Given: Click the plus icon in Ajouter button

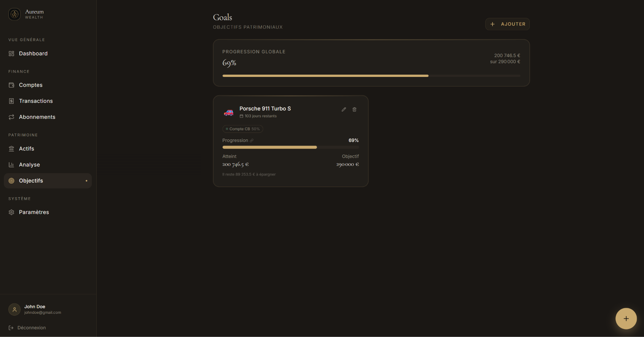Looking at the screenshot, I should pos(493,24).
